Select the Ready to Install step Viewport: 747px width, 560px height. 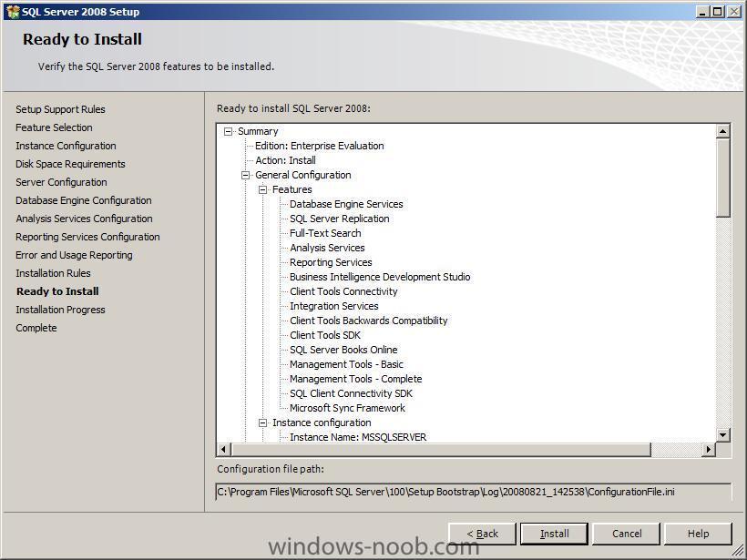57,291
